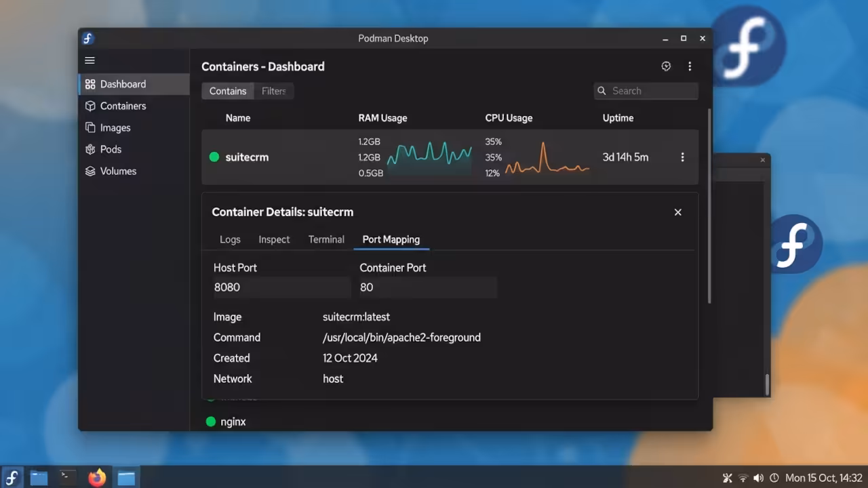This screenshot has height=488, width=868.
Task: Click the suitecrm CPU usage graph
Action: pyautogui.click(x=547, y=158)
